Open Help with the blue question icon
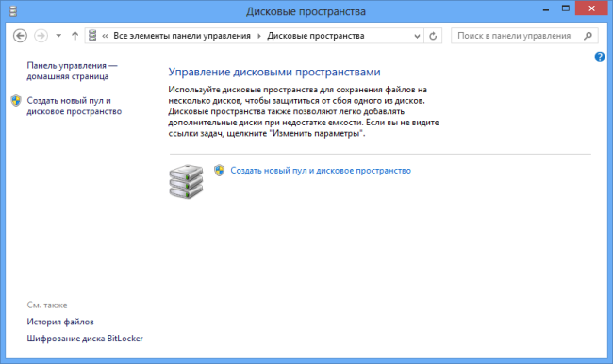 point(599,58)
